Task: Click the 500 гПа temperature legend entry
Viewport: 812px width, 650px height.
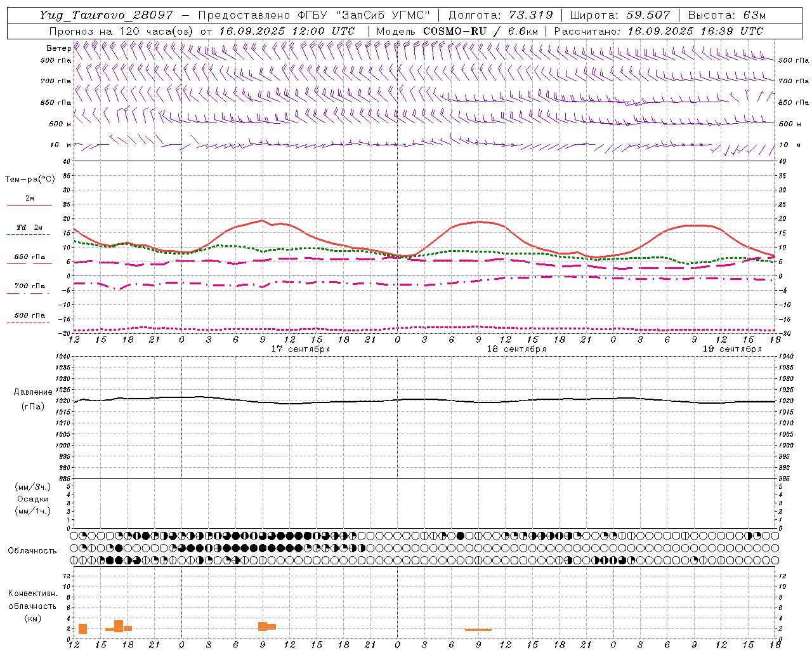Action: (29, 315)
